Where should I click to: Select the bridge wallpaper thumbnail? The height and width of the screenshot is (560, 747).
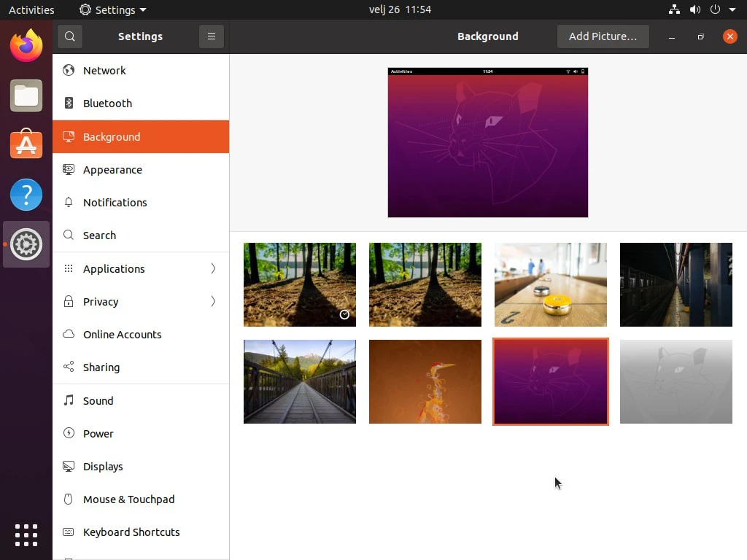(299, 381)
